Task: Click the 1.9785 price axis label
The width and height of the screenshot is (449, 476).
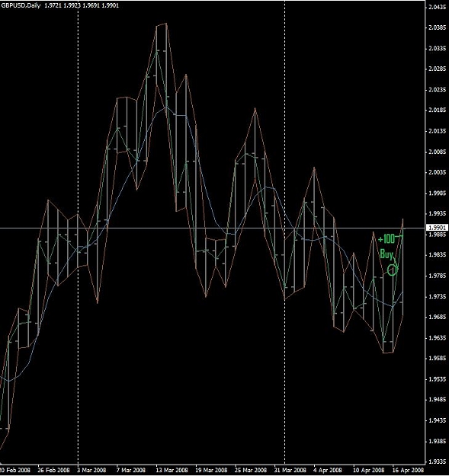Action: click(x=438, y=276)
